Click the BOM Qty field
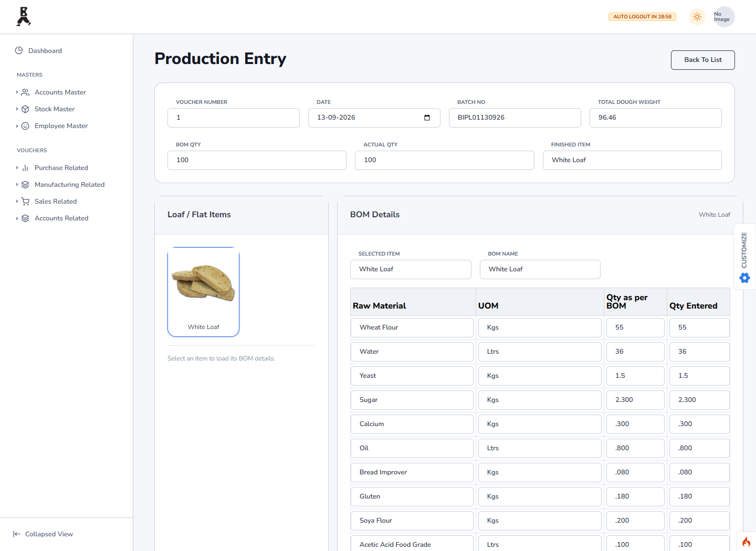This screenshot has height=551, width=756. coord(257,160)
